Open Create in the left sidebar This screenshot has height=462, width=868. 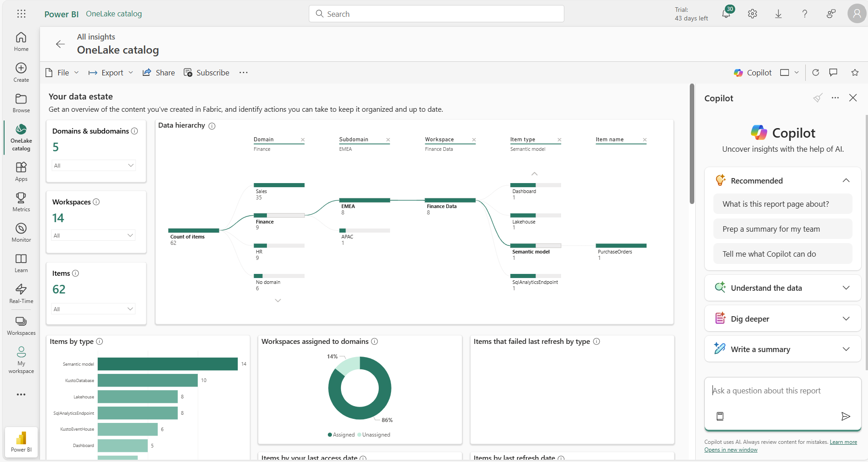21,73
